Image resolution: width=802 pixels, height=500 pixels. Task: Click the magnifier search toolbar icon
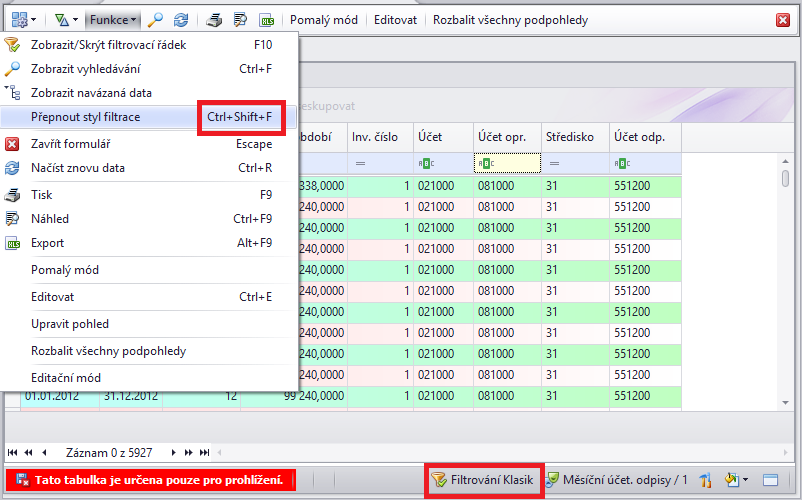coord(155,20)
